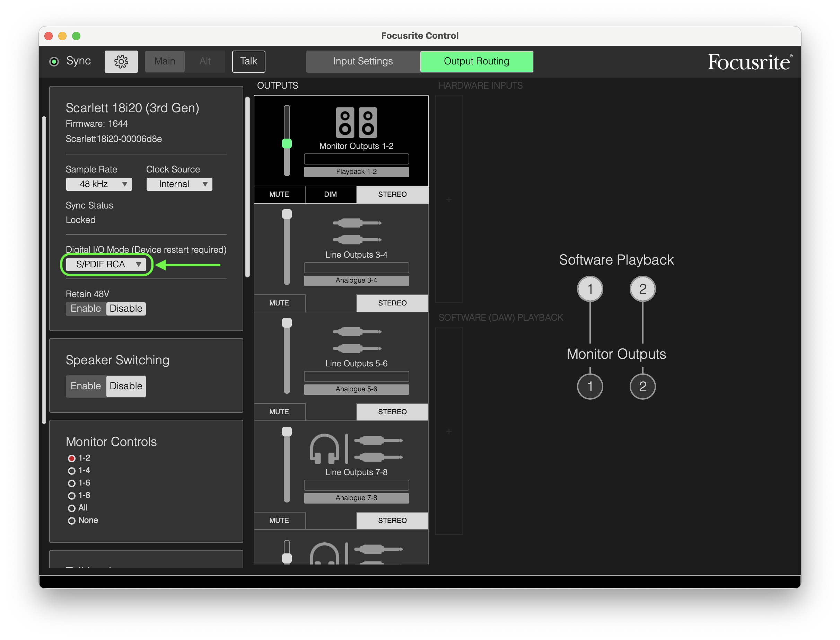Toggle STEREO on Line Outputs 3-4
This screenshot has width=840, height=640.
pyautogui.click(x=393, y=303)
